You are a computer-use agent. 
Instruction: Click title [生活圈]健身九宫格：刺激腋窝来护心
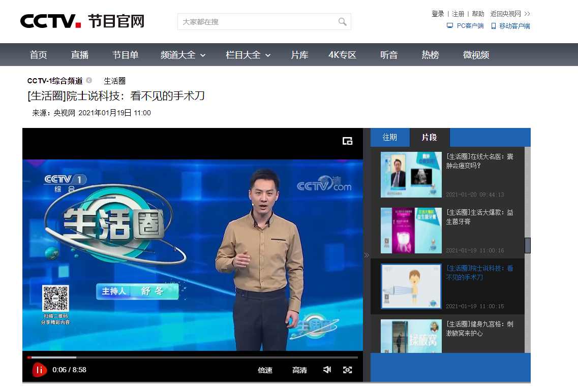tap(479, 329)
